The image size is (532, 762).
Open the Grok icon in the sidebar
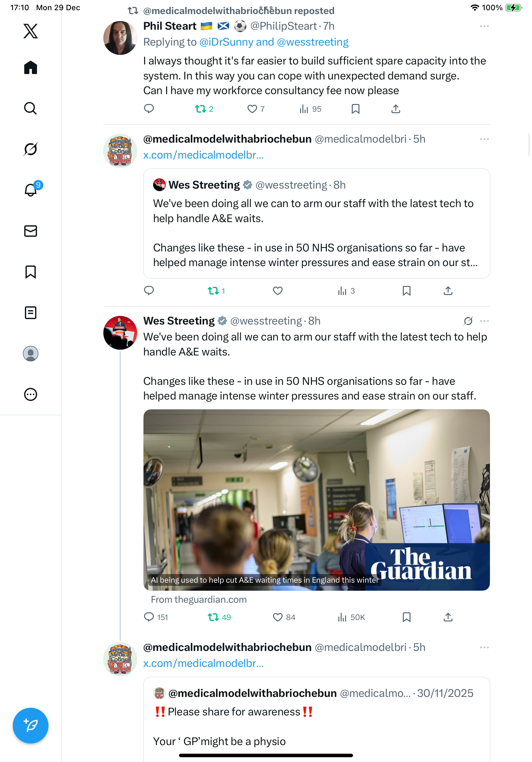31,149
